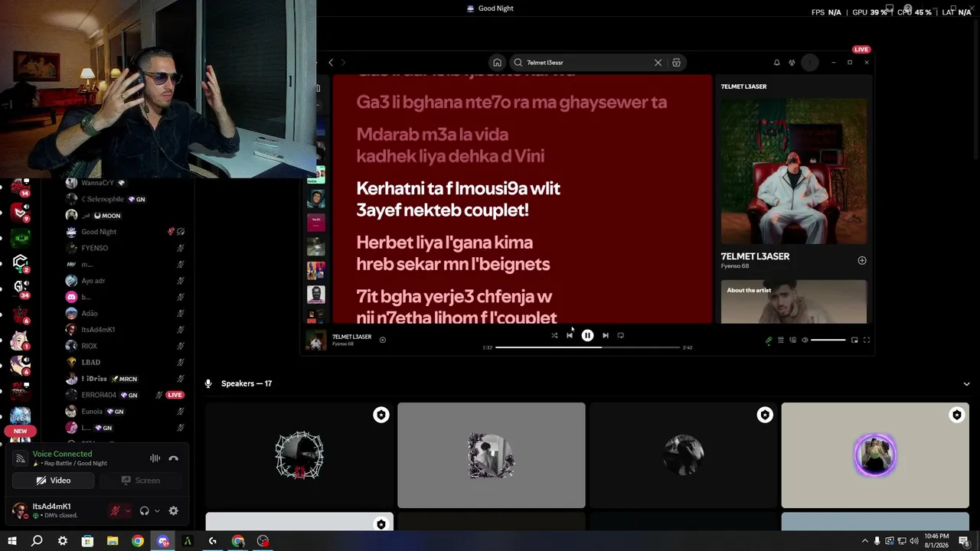The height and width of the screenshot is (551, 980).
Task: Open Windows taskbar search
Action: [x=37, y=541]
